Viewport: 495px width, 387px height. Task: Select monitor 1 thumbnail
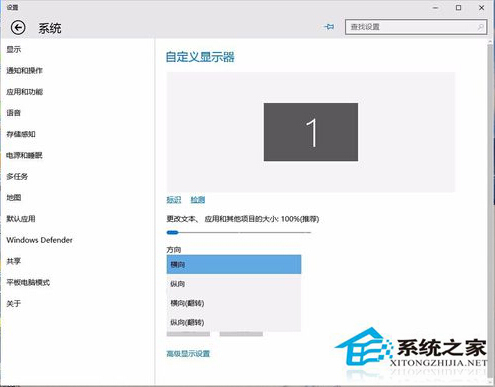(311, 132)
